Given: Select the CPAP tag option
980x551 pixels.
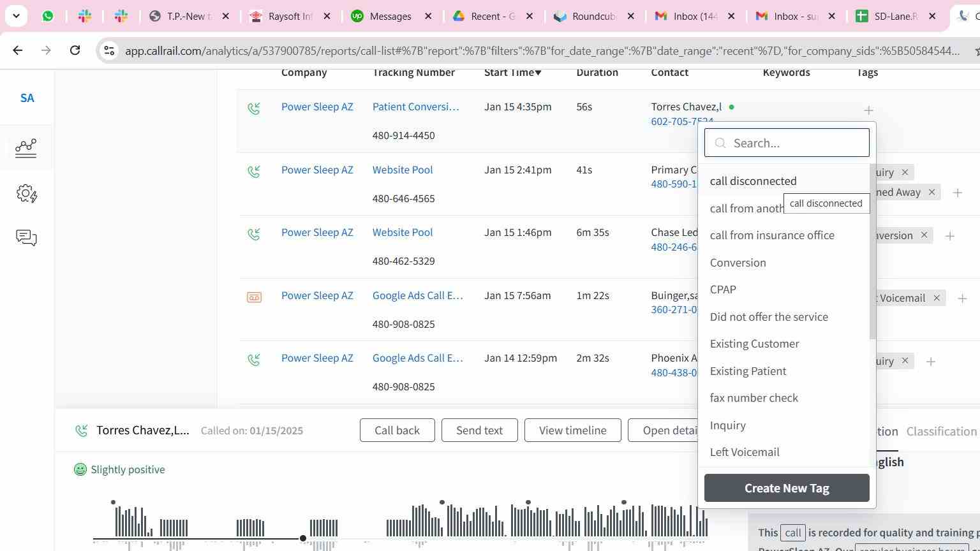Looking at the screenshot, I should 723,290.
